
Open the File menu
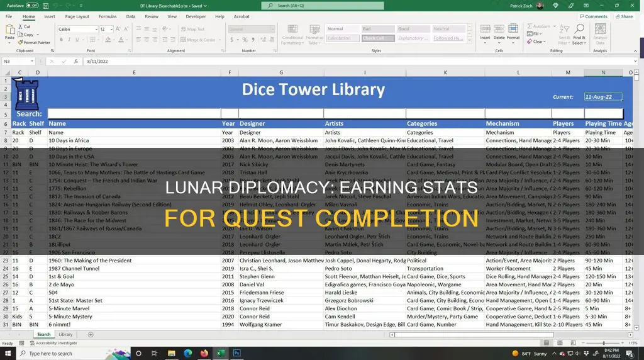(9, 16)
